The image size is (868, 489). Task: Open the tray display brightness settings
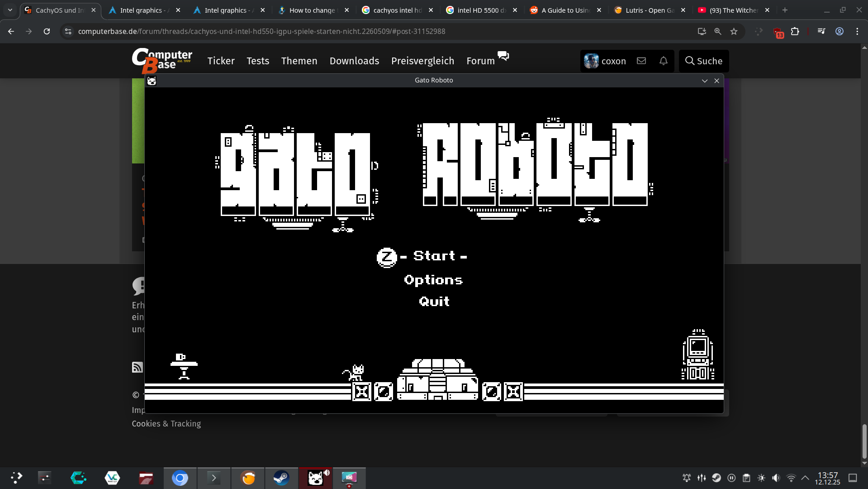[x=761, y=478]
